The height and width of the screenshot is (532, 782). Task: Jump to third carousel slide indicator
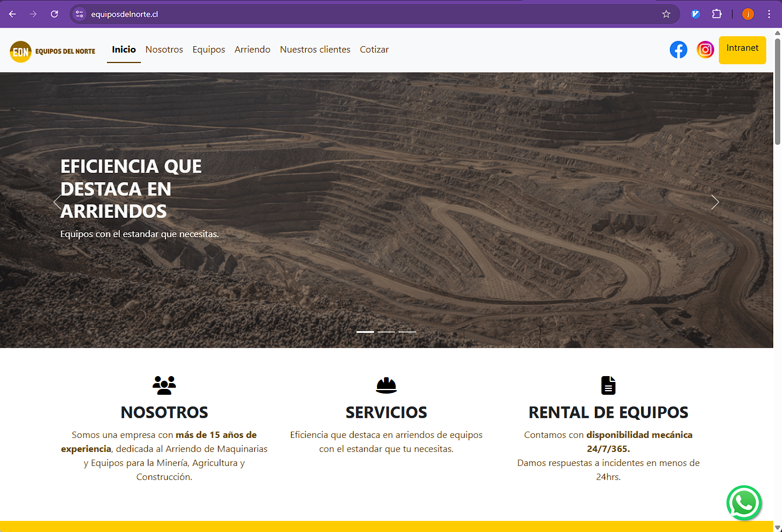[407, 332]
